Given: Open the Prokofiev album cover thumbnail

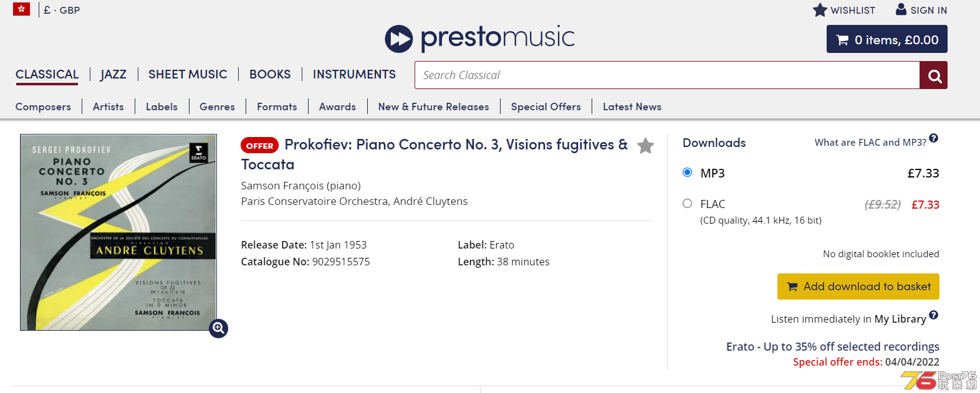Looking at the screenshot, I should [x=118, y=232].
